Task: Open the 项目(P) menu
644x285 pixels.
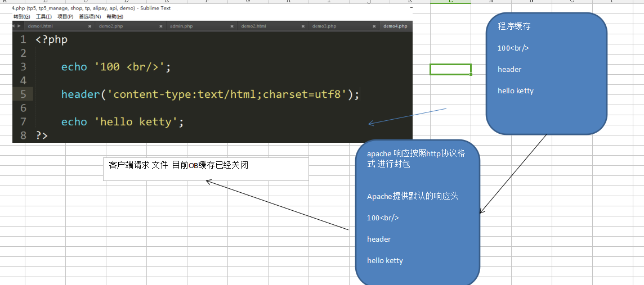Action: point(65,17)
